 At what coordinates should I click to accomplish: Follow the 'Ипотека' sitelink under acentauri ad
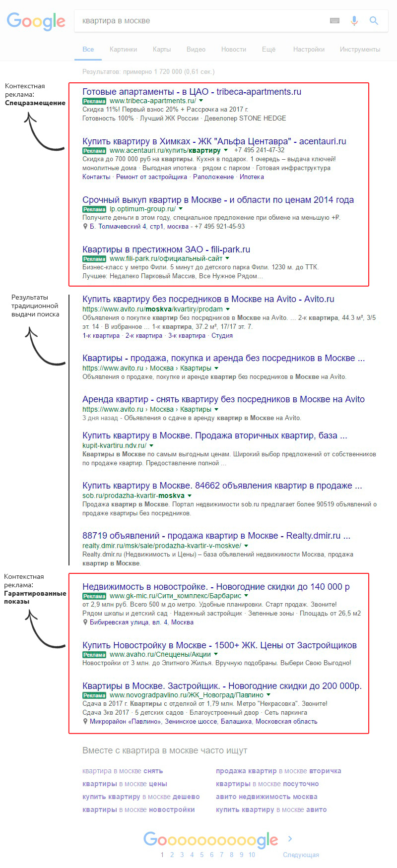click(x=252, y=177)
